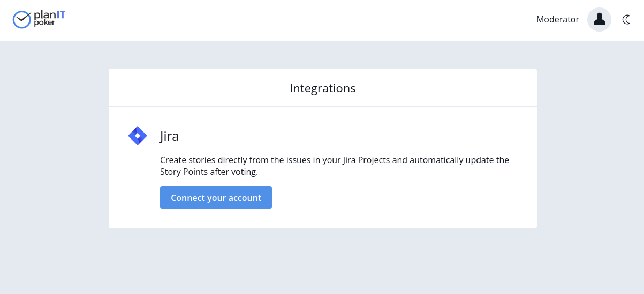Screen dimensions: 644x294
Task: Open the planITpoker logo home link
Action: tap(39, 19)
